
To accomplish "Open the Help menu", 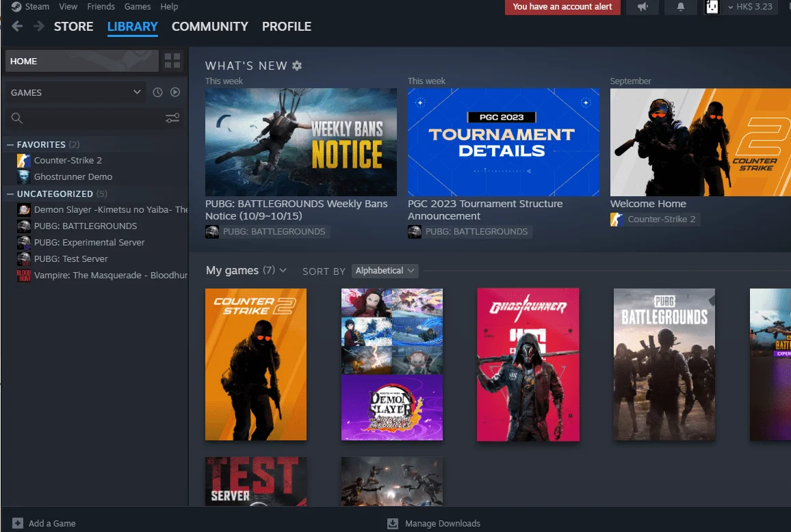I will coord(169,7).
